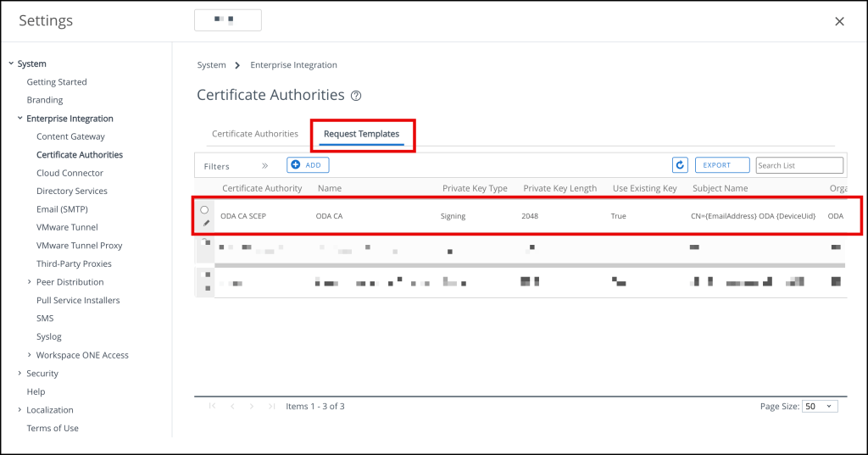Expand the Peer Distribution node
868x455 pixels.
[30, 282]
